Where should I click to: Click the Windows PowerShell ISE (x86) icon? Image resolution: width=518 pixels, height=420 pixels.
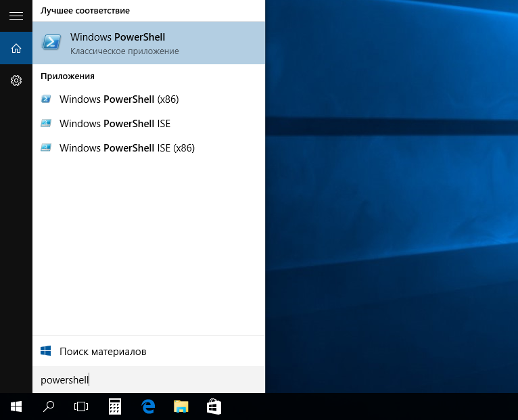coord(46,147)
